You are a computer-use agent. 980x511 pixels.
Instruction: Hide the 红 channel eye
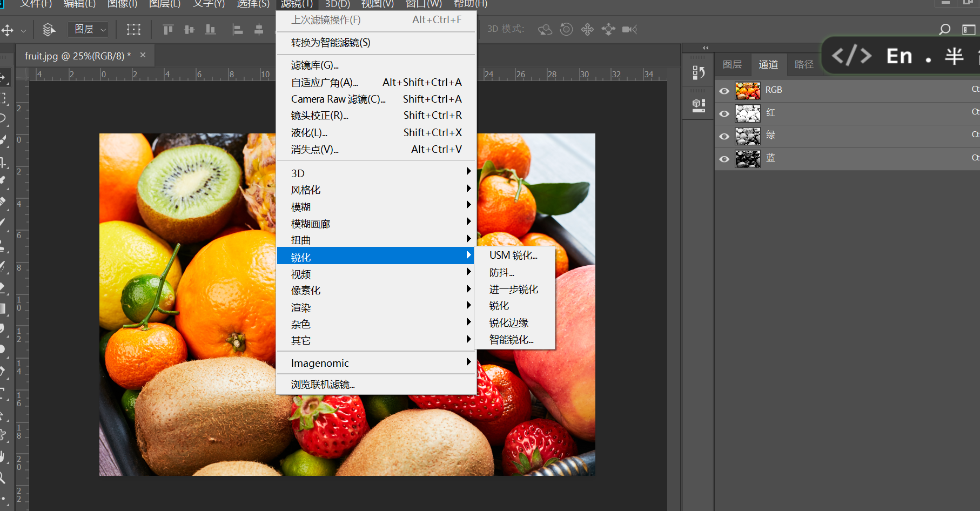(724, 113)
